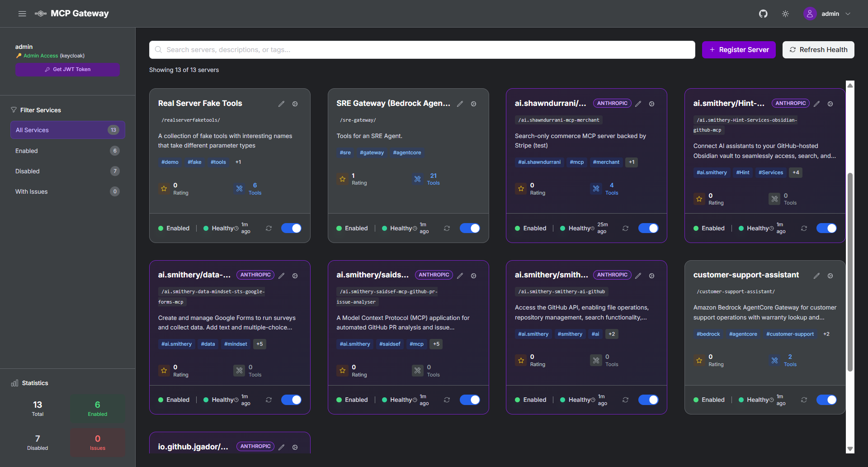868x467 pixels.
Task: Click the Register Server button
Action: point(739,50)
